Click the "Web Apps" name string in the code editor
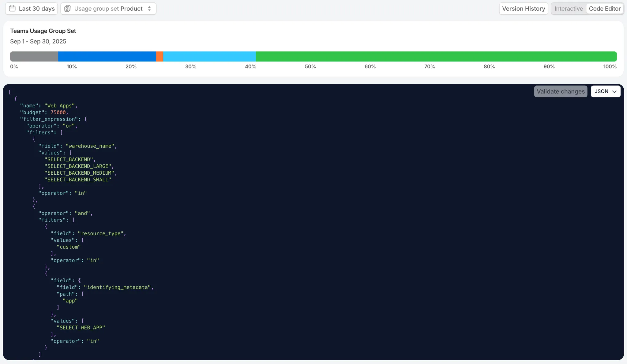 pyautogui.click(x=59, y=106)
